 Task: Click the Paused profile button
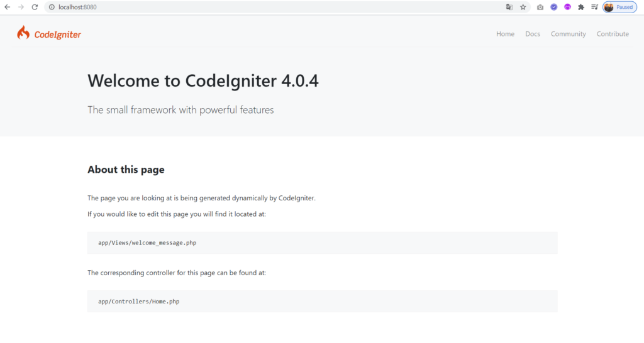coord(619,7)
